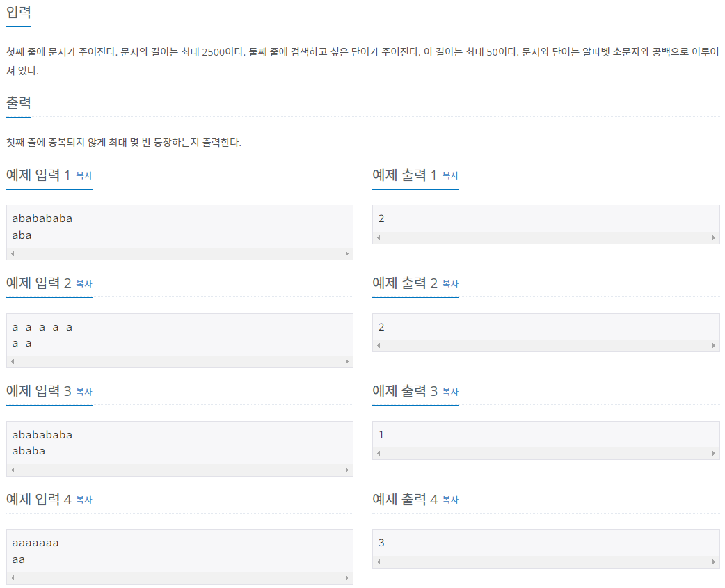Copy example input 2 via 복사 link

point(84,284)
